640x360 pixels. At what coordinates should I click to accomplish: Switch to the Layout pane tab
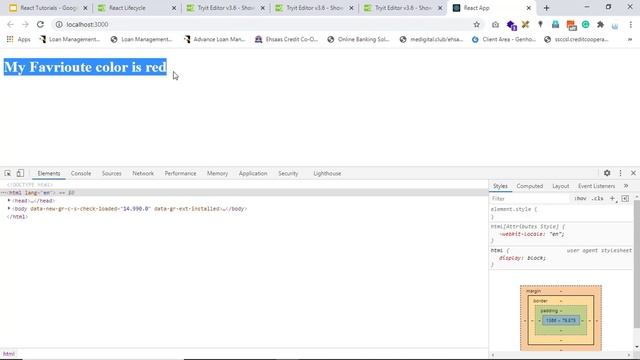click(560, 186)
